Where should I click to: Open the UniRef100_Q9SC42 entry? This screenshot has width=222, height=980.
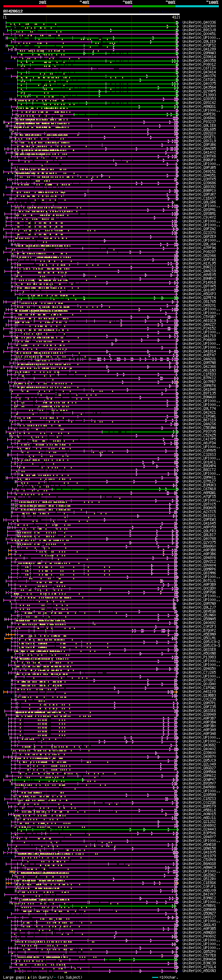click(199, 103)
